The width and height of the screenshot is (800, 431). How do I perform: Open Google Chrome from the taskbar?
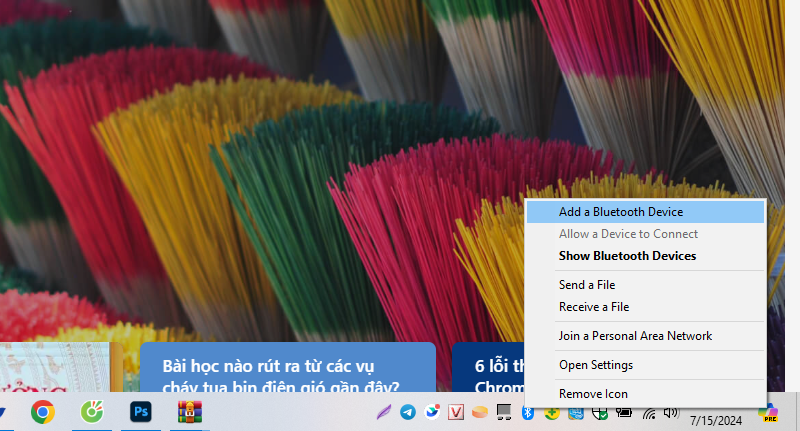(42, 411)
